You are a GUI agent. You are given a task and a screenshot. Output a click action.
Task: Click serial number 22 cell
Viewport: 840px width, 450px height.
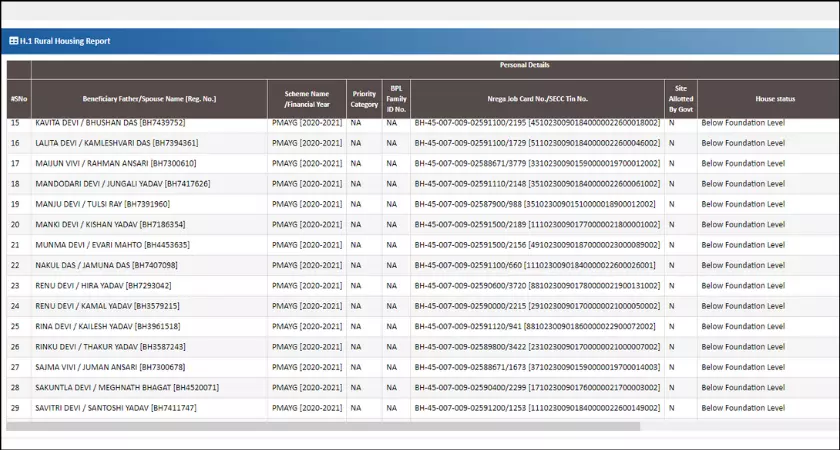tap(15, 265)
